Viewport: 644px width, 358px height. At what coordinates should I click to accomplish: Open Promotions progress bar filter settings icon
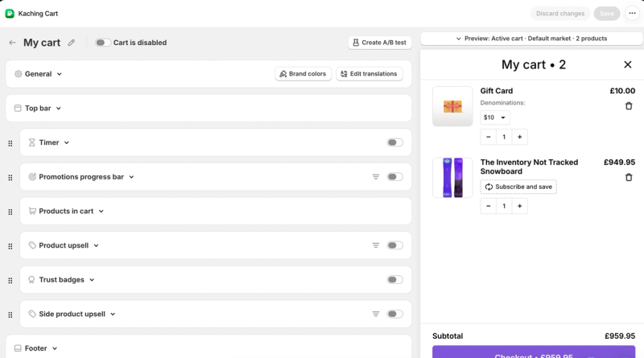pyautogui.click(x=376, y=176)
